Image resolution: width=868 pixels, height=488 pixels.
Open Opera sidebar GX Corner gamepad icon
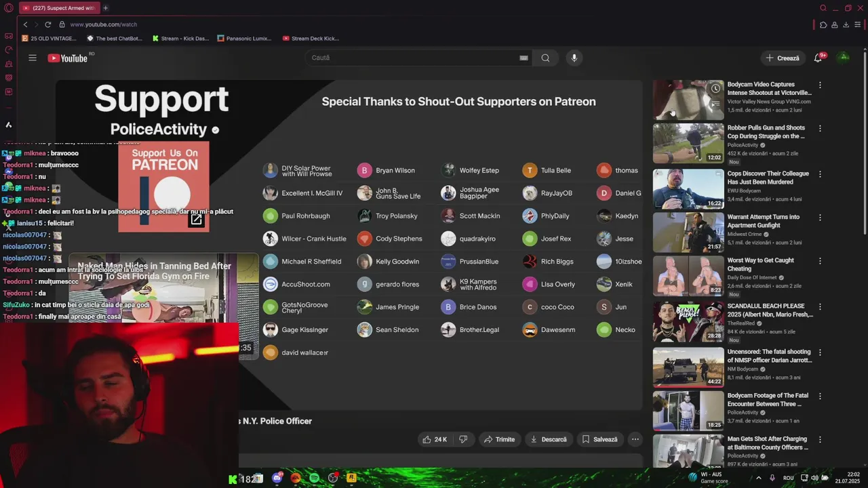[x=8, y=36]
